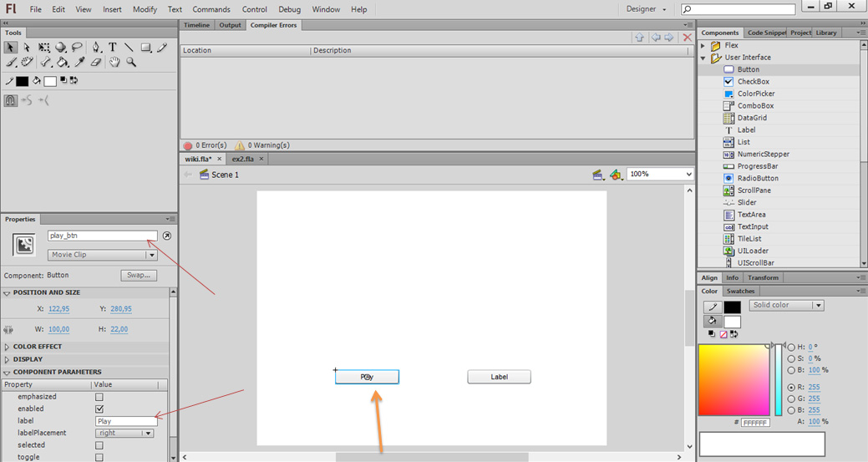Expand the COLOR EFFECT section

tap(37, 347)
